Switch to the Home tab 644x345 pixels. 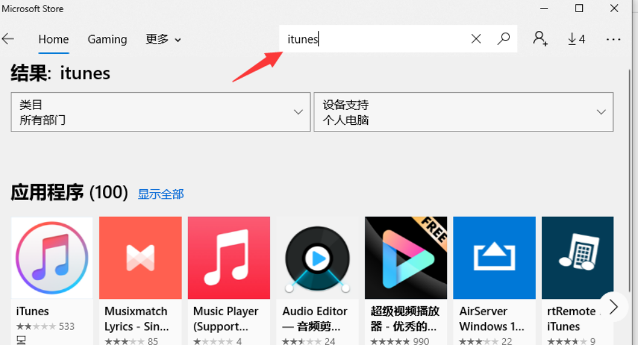53,39
